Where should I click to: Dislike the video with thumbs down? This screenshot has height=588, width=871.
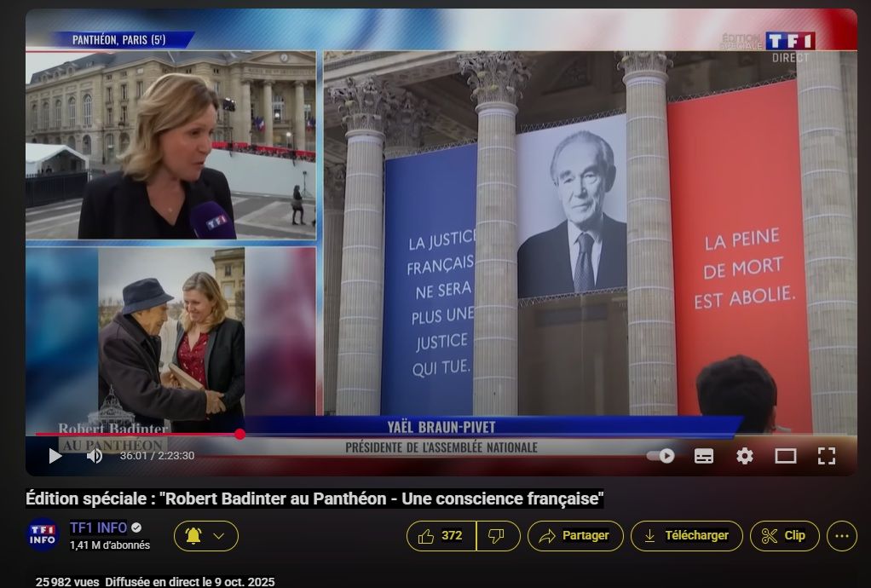pyautogui.click(x=497, y=536)
